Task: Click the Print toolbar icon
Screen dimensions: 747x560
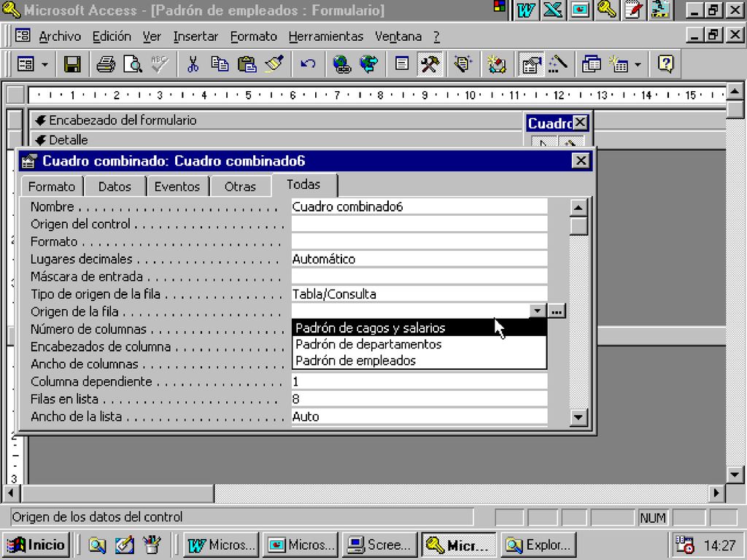Action: click(105, 64)
